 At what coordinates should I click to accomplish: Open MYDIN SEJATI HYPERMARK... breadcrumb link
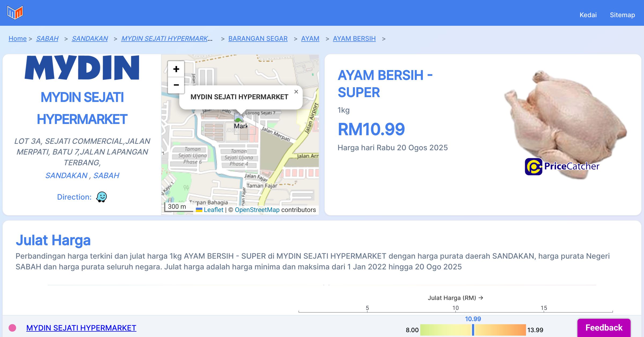click(x=167, y=39)
